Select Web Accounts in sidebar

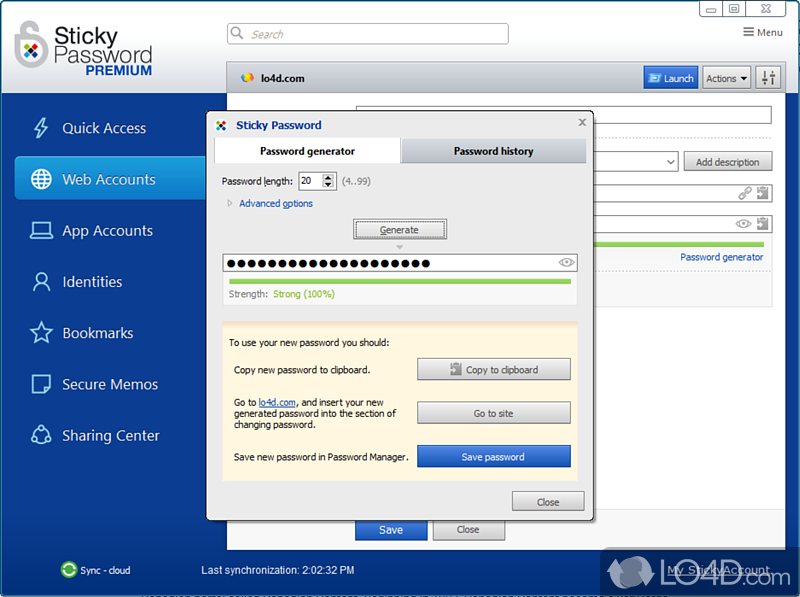(x=110, y=178)
